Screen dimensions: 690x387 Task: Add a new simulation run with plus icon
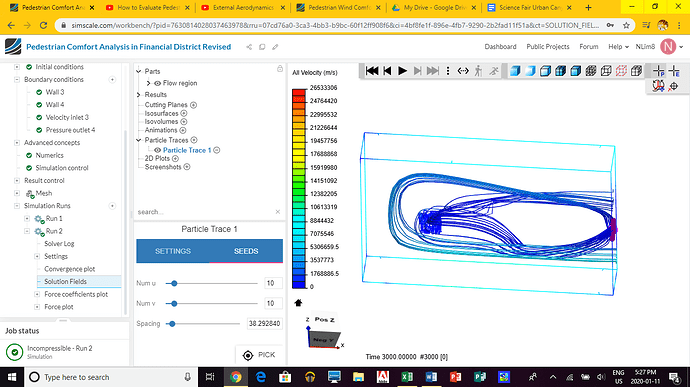point(112,206)
